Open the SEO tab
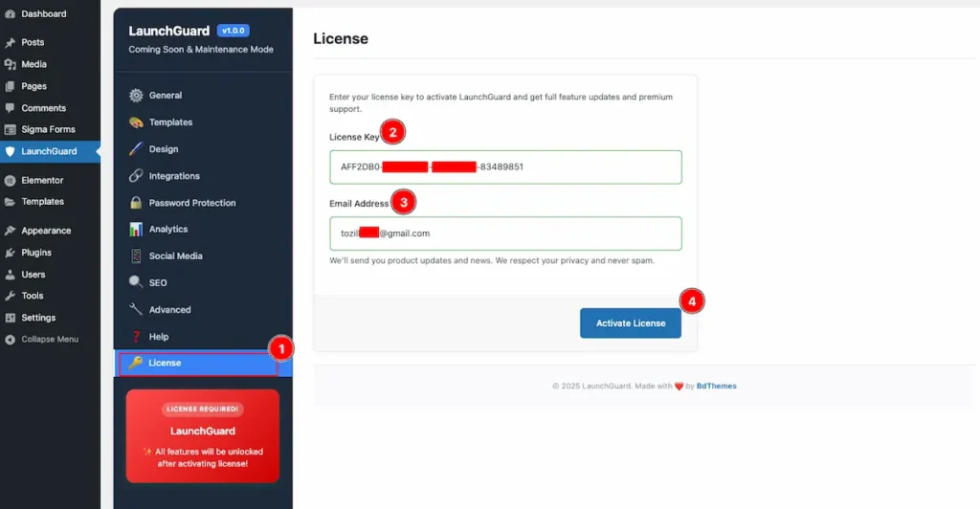 (x=203, y=282)
